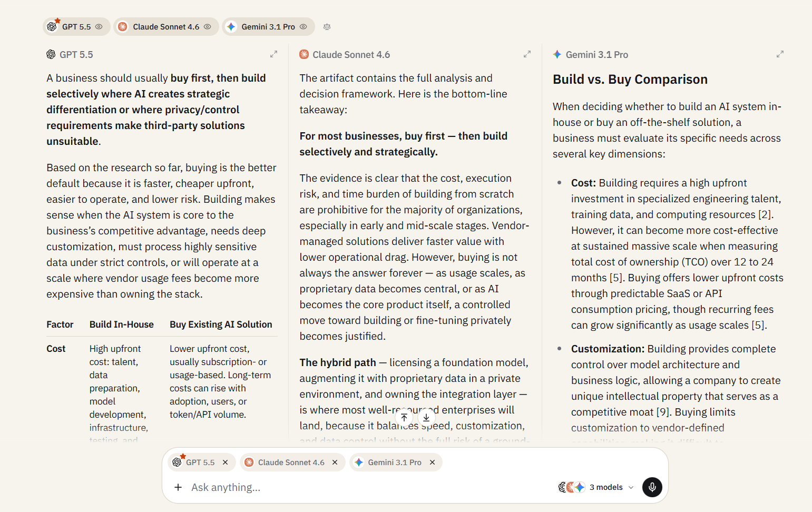The image size is (812, 512).
Task: Click the plus attachment icon
Action: tap(178, 487)
